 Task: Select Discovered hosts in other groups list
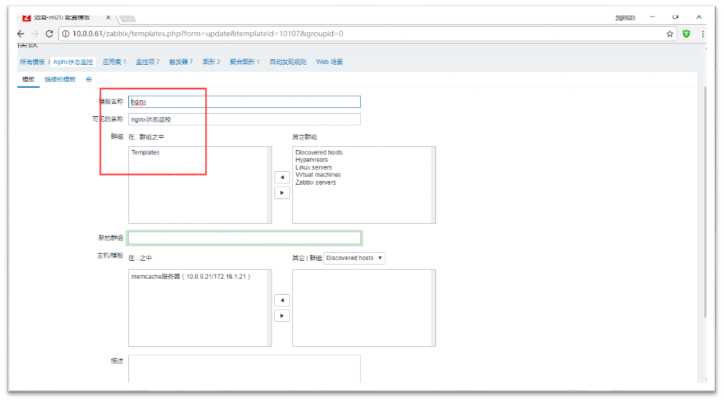(319, 152)
